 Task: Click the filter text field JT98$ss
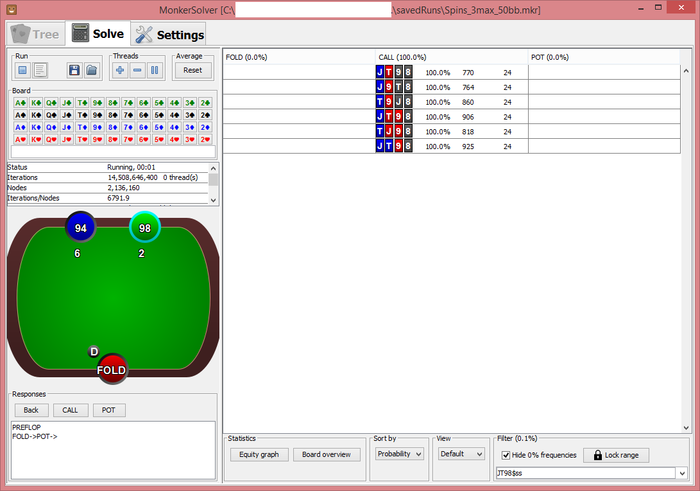pos(585,473)
